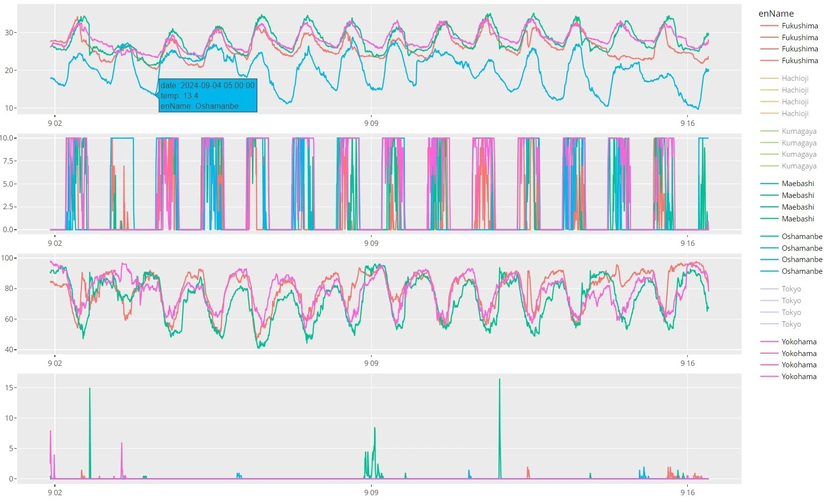Image resolution: width=827 pixels, height=504 pixels.
Task: Click the '9 16' tick of the temperature plot
Action: (x=687, y=123)
